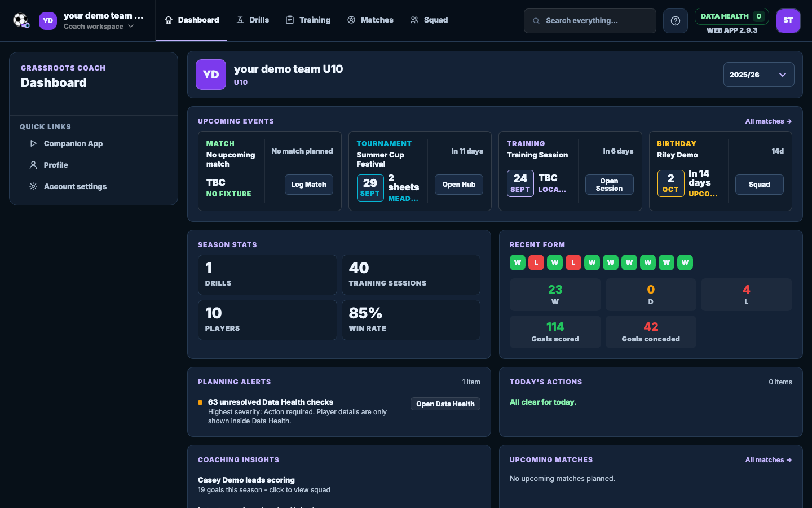Click the Training Sessions stat card
The width and height of the screenshot is (812, 508).
click(411, 275)
